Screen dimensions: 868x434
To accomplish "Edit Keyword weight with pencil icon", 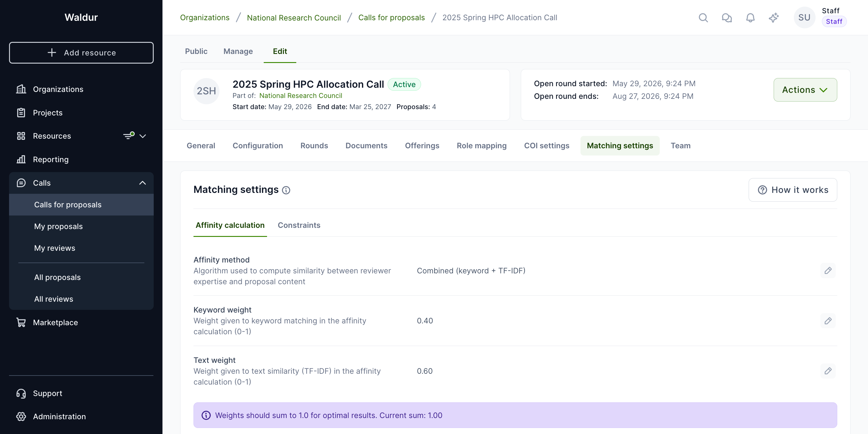I will (x=828, y=321).
